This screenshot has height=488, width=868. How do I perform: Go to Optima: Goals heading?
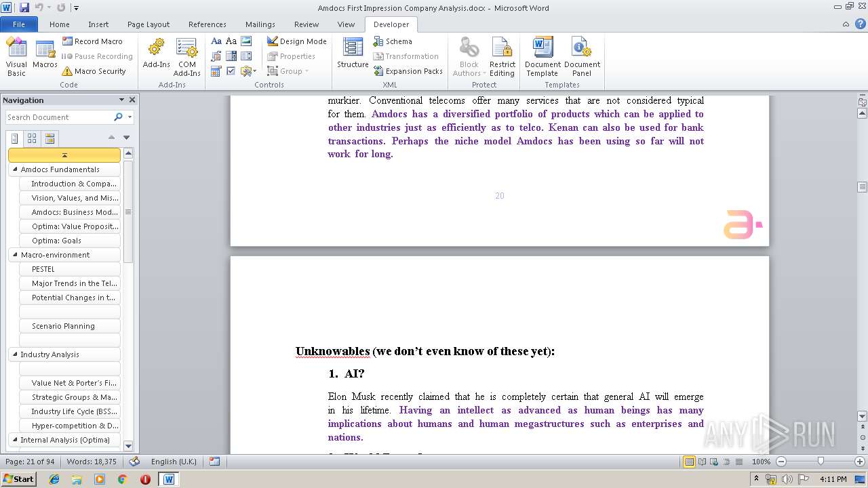70,241
